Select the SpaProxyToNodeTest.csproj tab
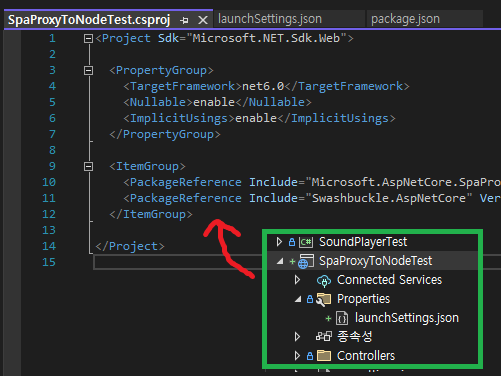 click(x=89, y=20)
